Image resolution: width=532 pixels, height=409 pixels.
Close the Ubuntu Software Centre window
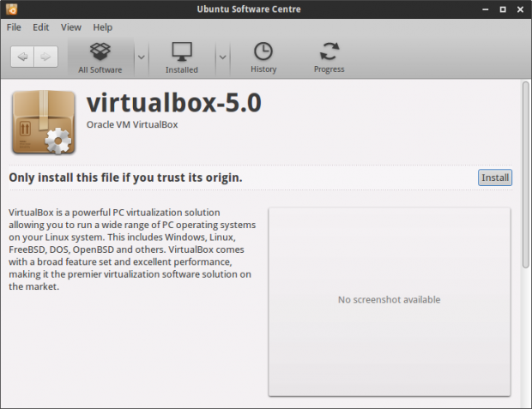520,9
